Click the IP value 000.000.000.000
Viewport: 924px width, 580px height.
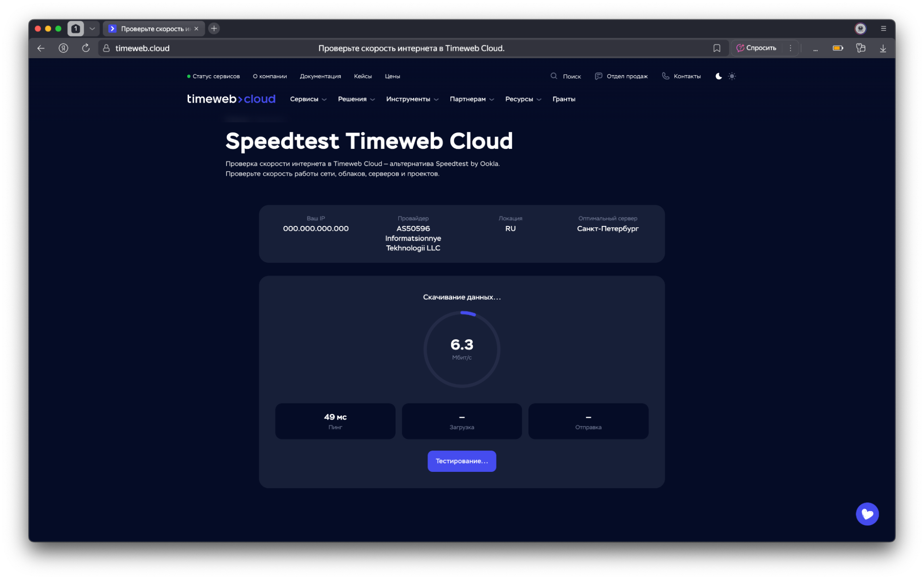316,229
